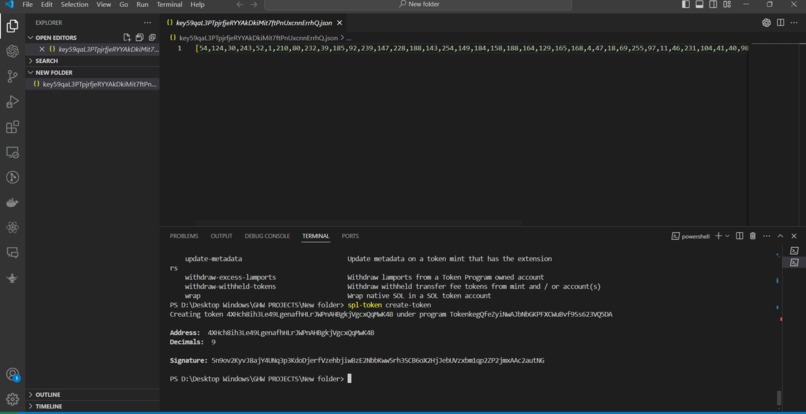Switch to the Problems tab
The image size is (806, 414).
(x=184, y=236)
